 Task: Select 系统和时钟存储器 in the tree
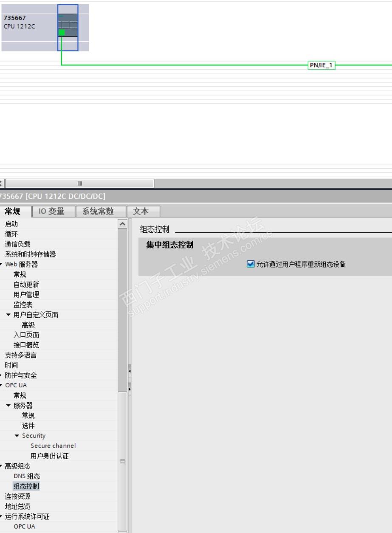pos(31,254)
